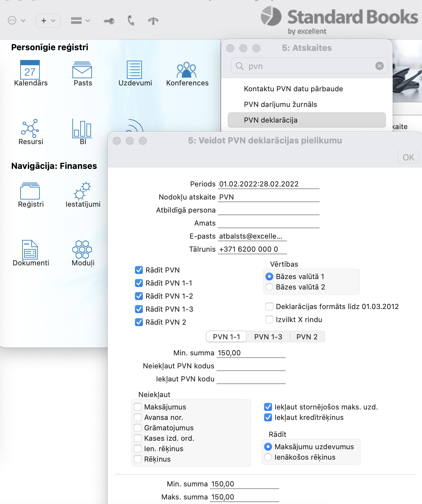This screenshot has width=422, height=504.
Task: Clear the pvn search field text
Action: (x=379, y=66)
